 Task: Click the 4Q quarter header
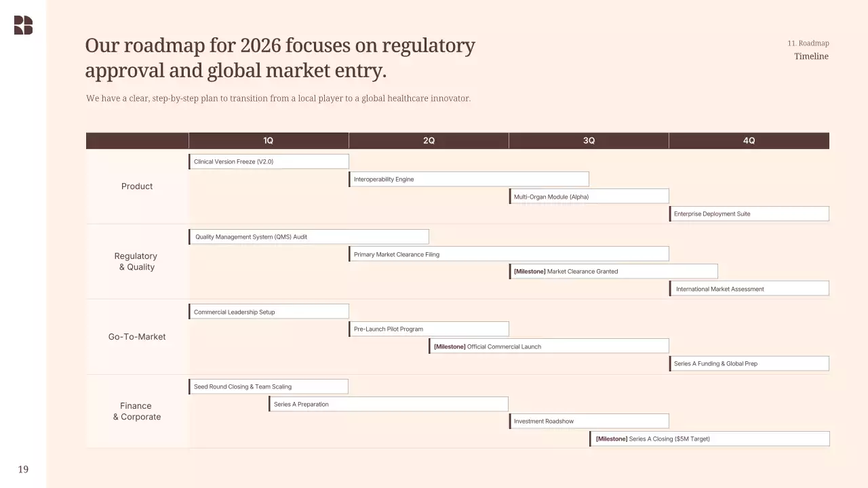pos(749,140)
